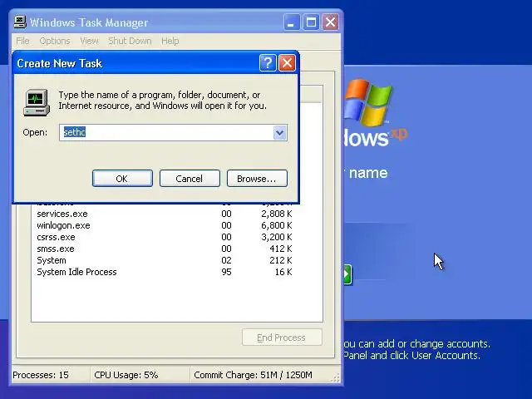This screenshot has height=399, width=532.
Task: Click the help question mark button in the dialog
Action: coord(268,63)
